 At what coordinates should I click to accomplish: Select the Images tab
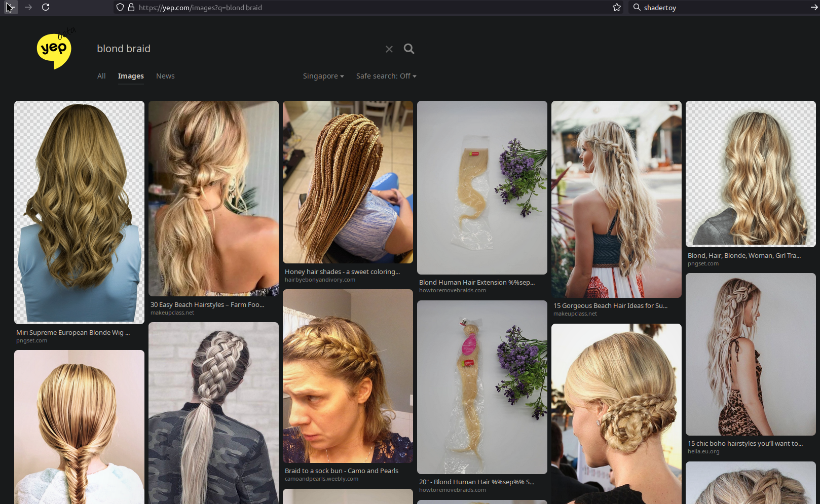coord(131,76)
